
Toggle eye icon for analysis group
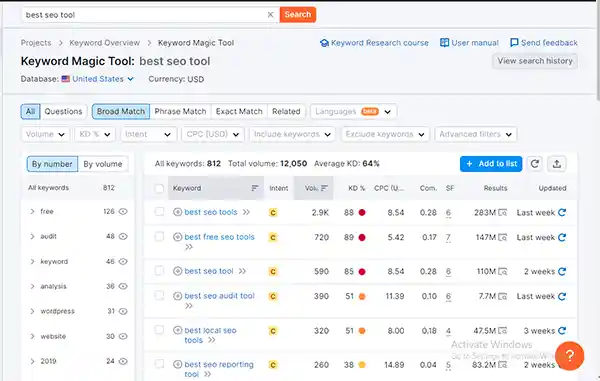point(123,286)
